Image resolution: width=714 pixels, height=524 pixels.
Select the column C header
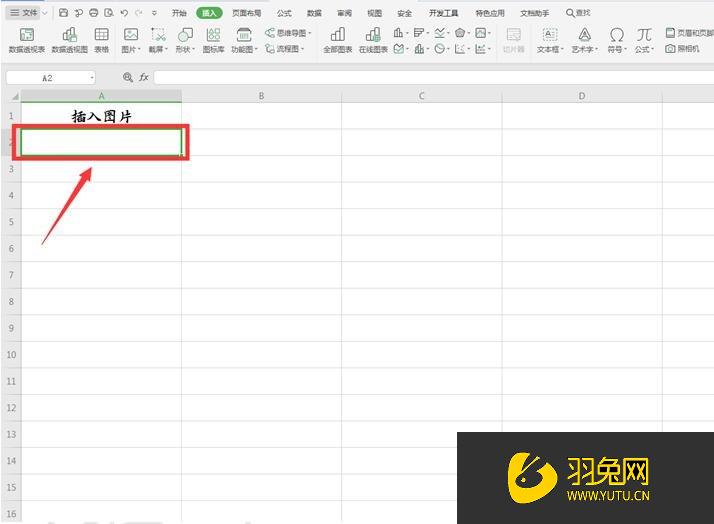(x=421, y=96)
